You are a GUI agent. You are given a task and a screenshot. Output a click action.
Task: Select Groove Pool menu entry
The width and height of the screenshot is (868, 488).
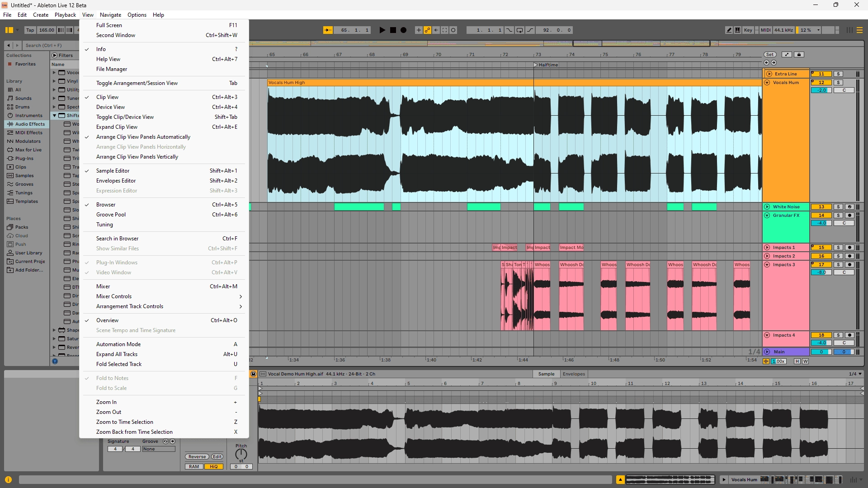click(163, 215)
